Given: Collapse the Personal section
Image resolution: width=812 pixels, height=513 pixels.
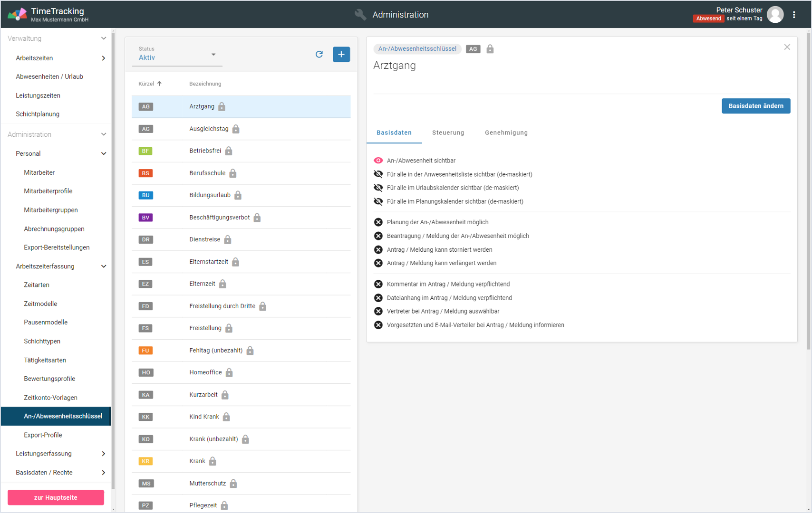Looking at the screenshot, I should tap(103, 153).
